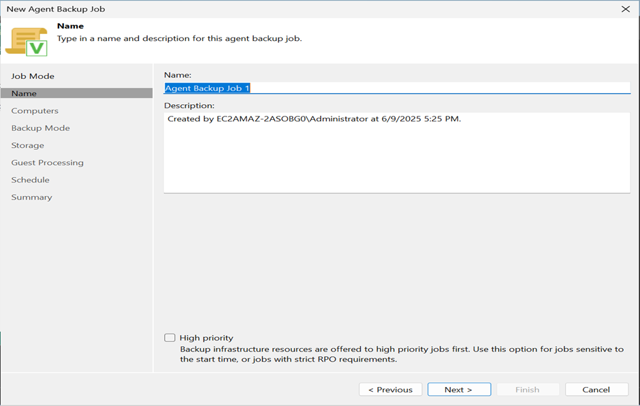
Task: Click the 'High priority' label text
Action: click(206, 338)
